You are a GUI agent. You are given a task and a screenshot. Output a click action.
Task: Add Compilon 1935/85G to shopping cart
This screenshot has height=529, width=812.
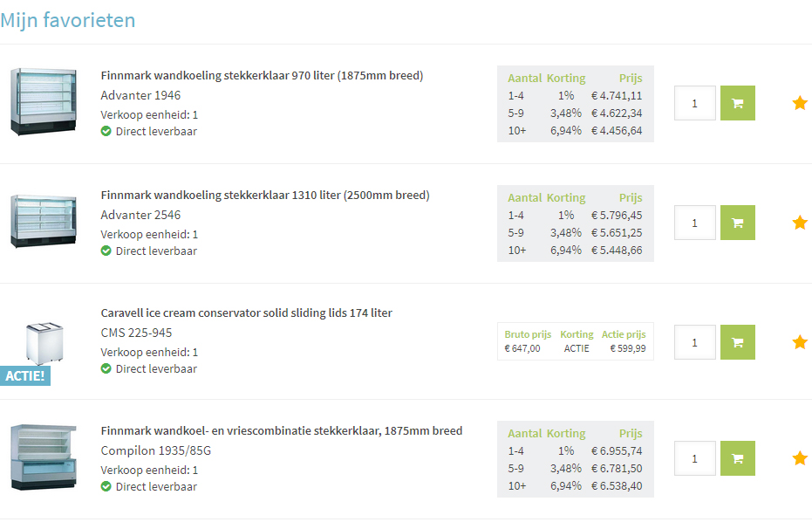pyautogui.click(x=738, y=458)
